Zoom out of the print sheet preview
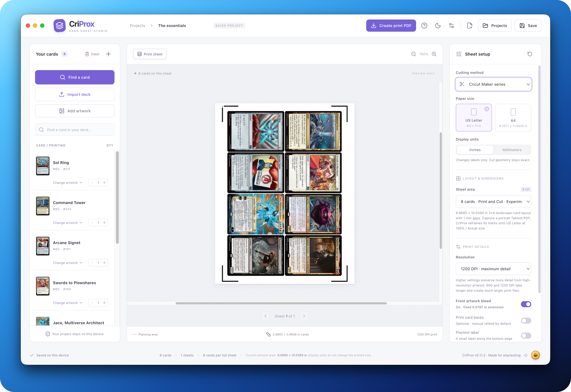This screenshot has height=392, width=571. click(414, 54)
